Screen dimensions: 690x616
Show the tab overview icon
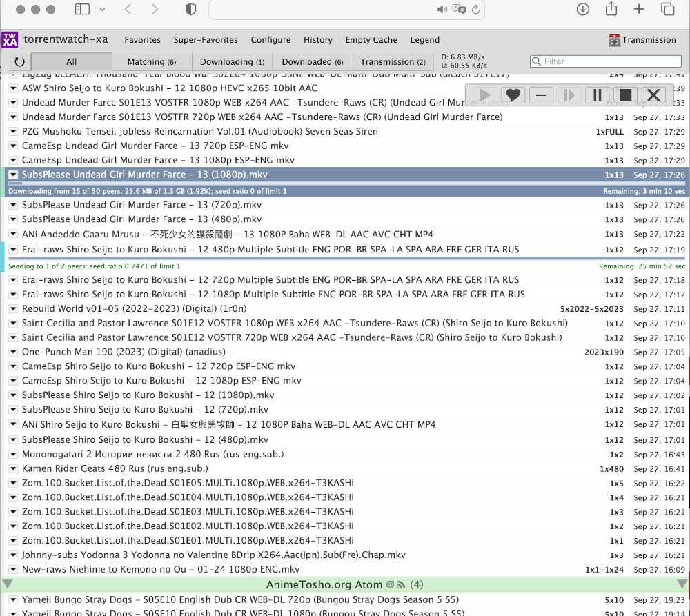coord(667,9)
